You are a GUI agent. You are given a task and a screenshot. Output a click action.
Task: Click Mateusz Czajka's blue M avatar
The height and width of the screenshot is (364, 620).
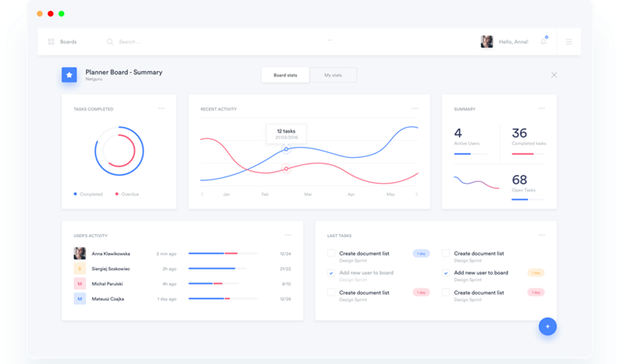(79, 299)
